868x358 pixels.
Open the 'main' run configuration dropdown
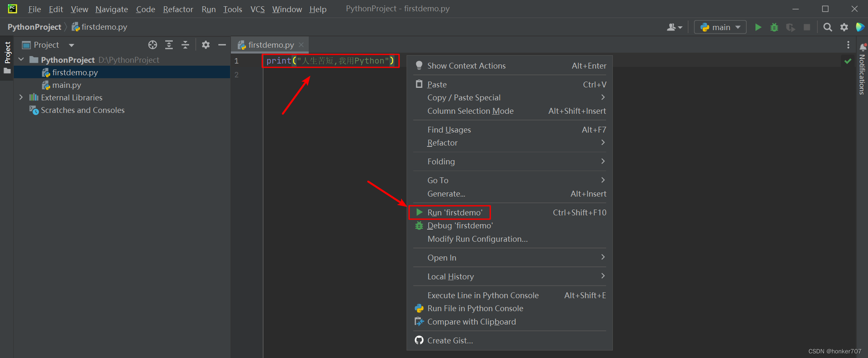(x=720, y=27)
